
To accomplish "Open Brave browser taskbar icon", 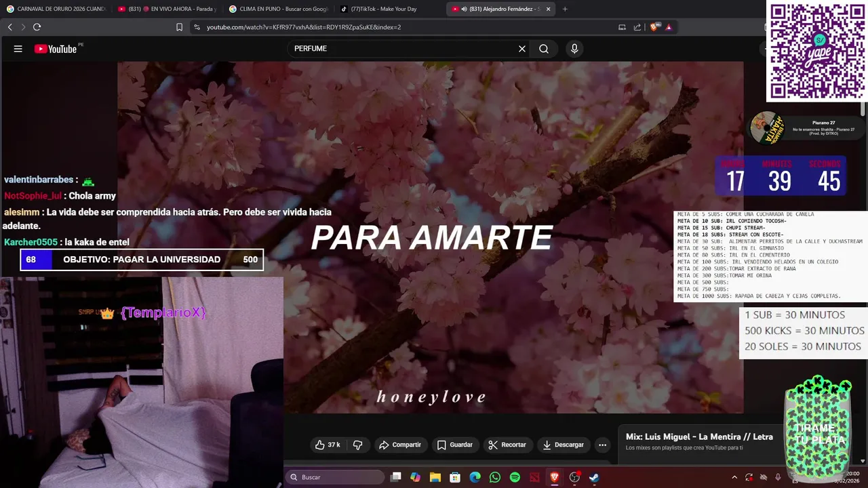I will 555,477.
